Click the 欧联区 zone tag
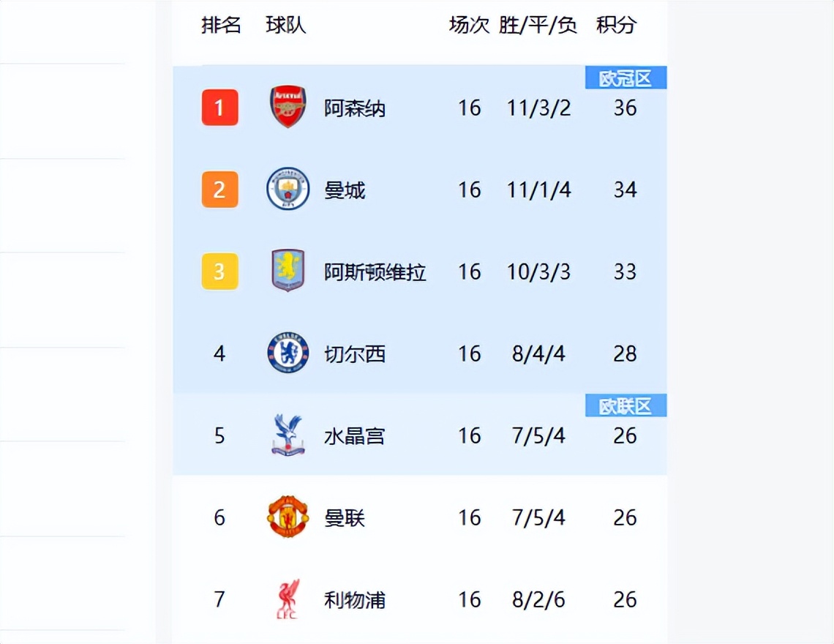Image resolution: width=834 pixels, height=644 pixels. pos(625,406)
